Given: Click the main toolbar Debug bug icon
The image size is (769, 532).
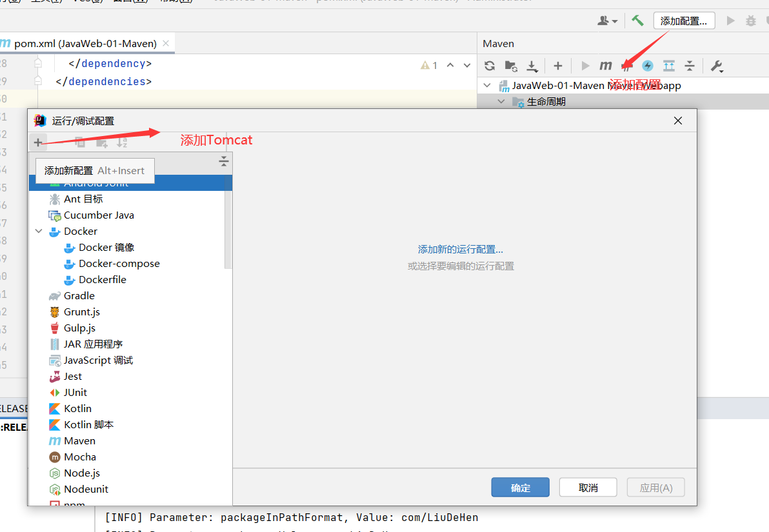Looking at the screenshot, I should [x=751, y=21].
